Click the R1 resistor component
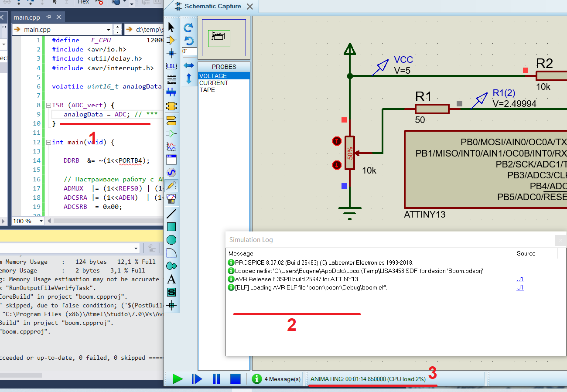Viewport: 567px width, 392px height. point(431,109)
